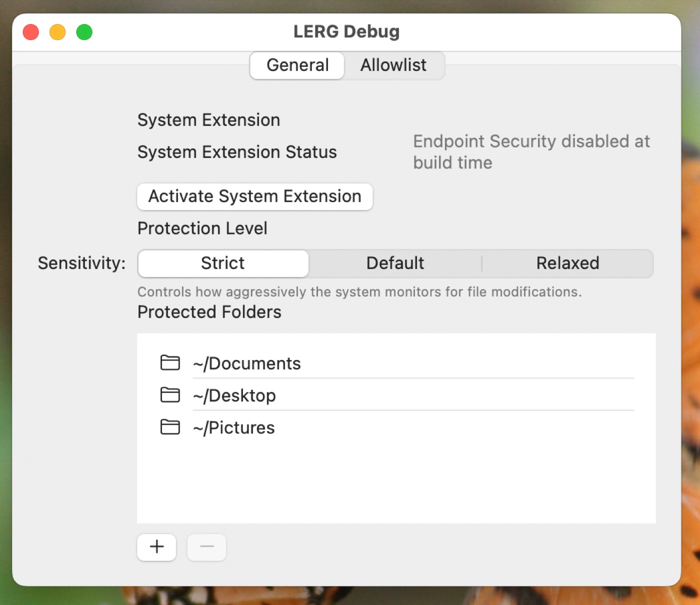
Task: Enter full screen with the green button
Action: [84, 31]
